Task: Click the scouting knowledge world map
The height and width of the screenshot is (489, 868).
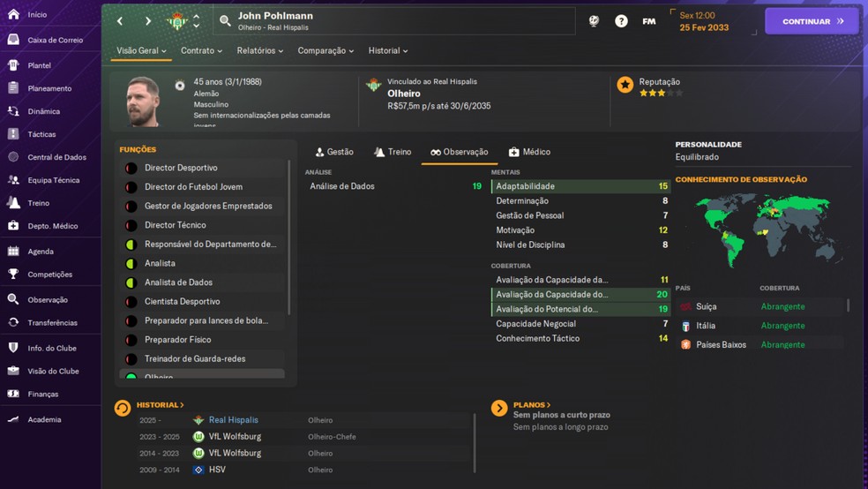Action: point(762,229)
